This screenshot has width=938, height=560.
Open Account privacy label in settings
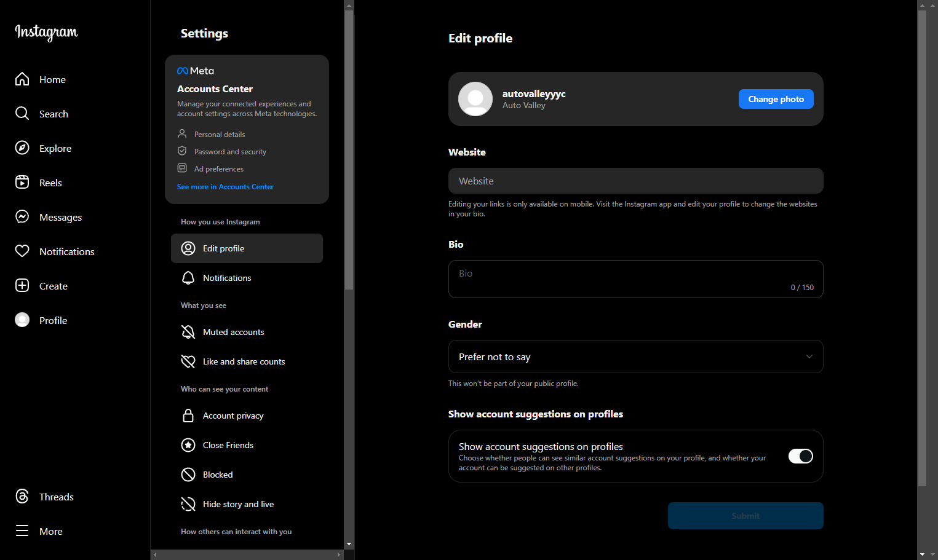click(x=233, y=416)
